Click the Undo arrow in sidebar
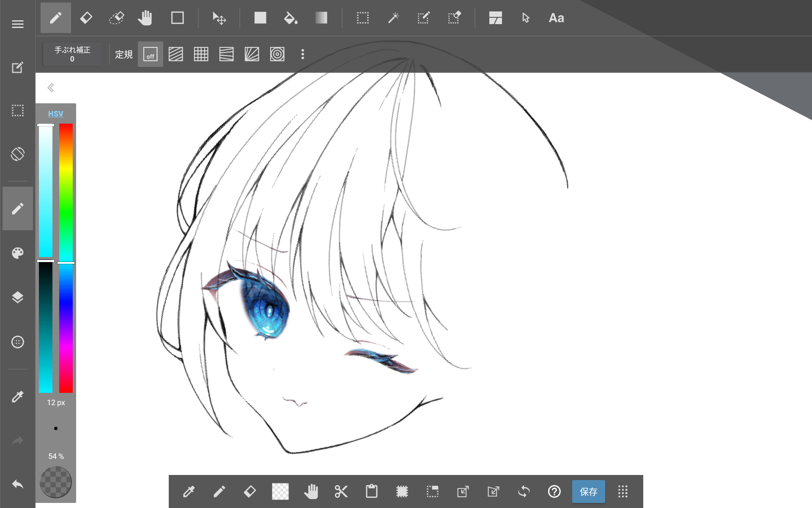Screen dimensions: 812x508 pyautogui.click(x=18, y=484)
